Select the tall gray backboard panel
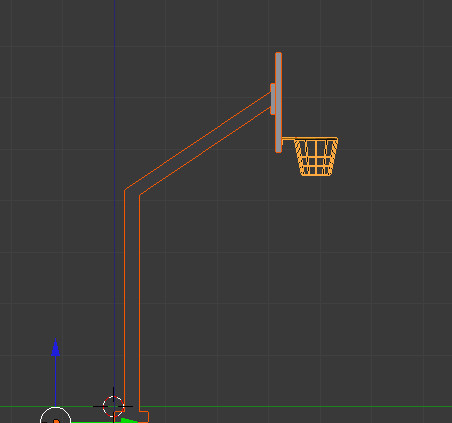Viewport: 452px width, 423px height. click(278, 102)
